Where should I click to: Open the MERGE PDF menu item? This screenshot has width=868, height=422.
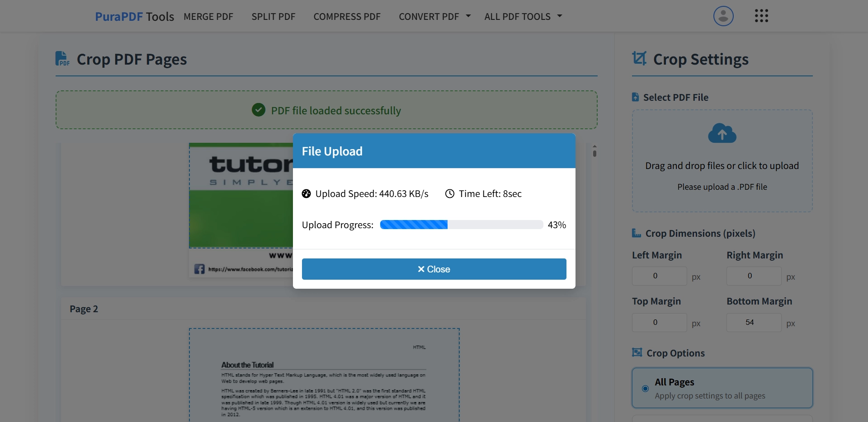point(208,16)
